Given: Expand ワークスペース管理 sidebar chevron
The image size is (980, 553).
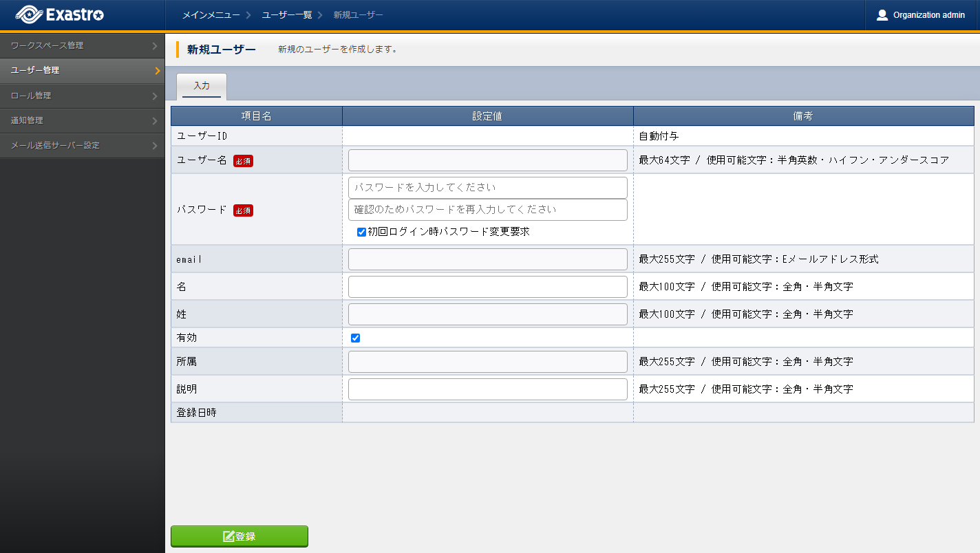Looking at the screenshot, I should (156, 46).
